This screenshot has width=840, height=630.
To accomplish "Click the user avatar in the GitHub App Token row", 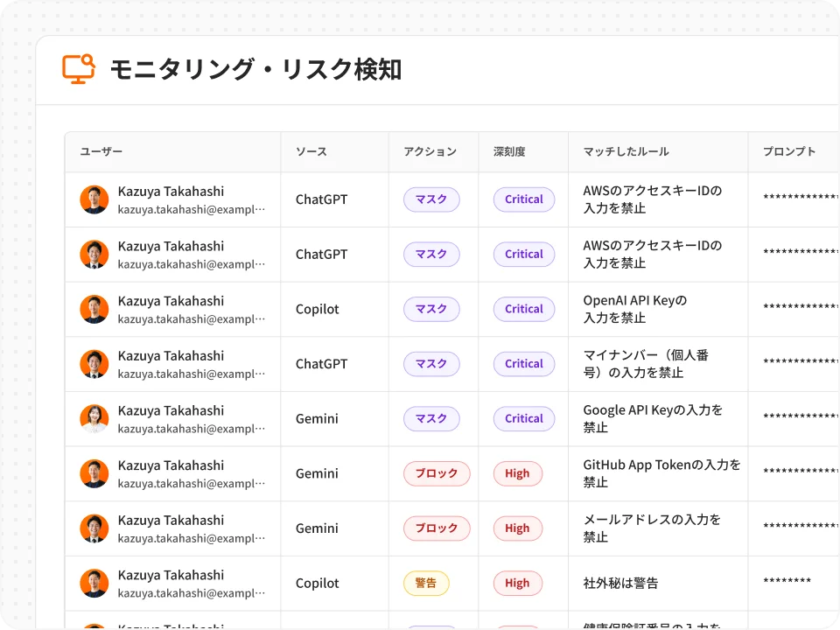I will click(x=94, y=473).
